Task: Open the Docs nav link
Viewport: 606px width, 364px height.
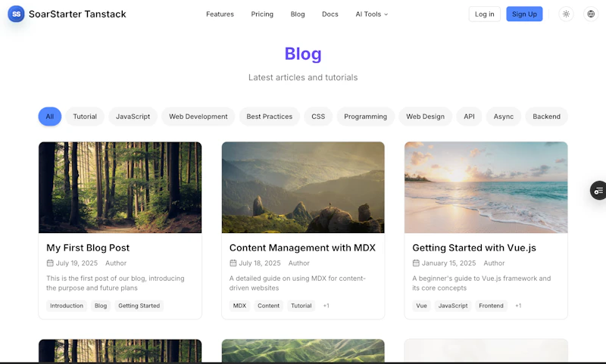Action: pos(330,14)
